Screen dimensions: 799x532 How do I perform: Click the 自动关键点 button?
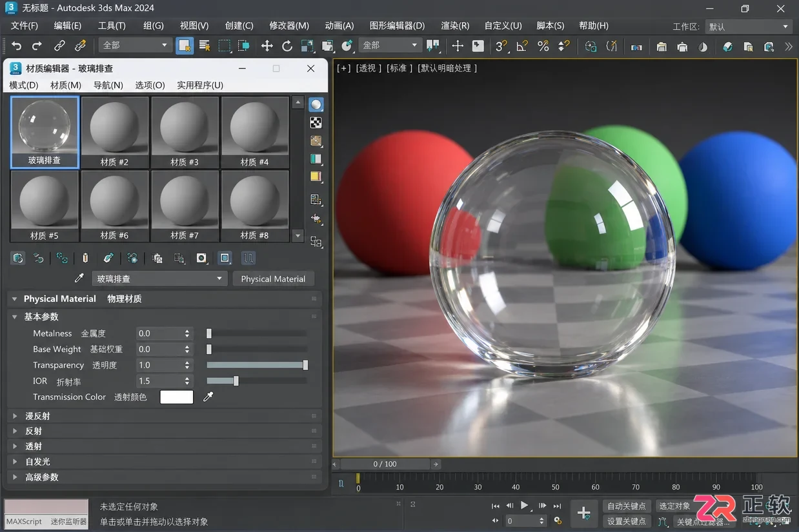pyautogui.click(x=626, y=506)
